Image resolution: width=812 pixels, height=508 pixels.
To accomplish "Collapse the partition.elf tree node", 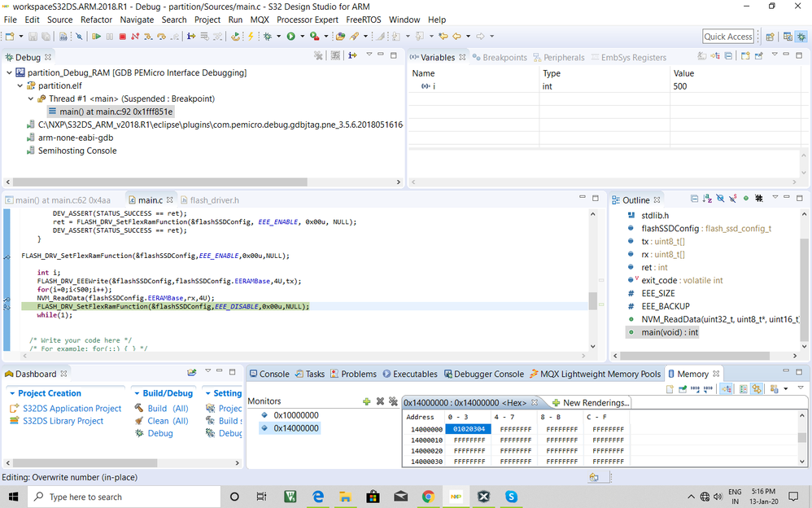I will [x=20, y=85].
